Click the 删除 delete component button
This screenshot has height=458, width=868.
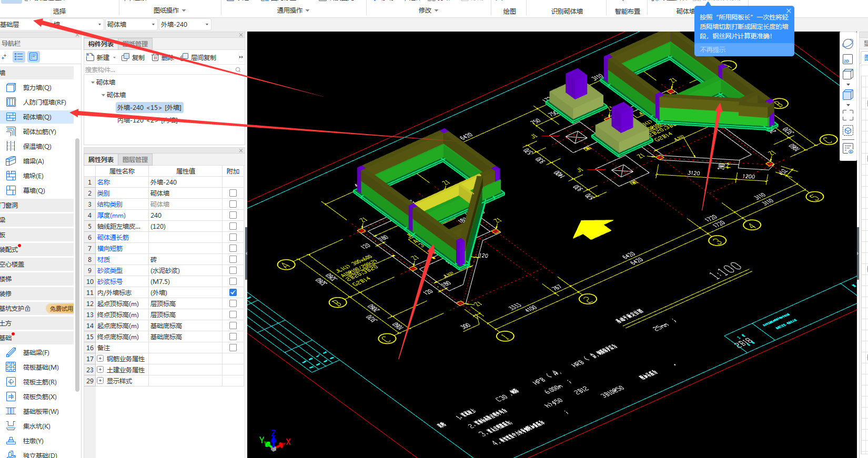pyautogui.click(x=163, y=57)
